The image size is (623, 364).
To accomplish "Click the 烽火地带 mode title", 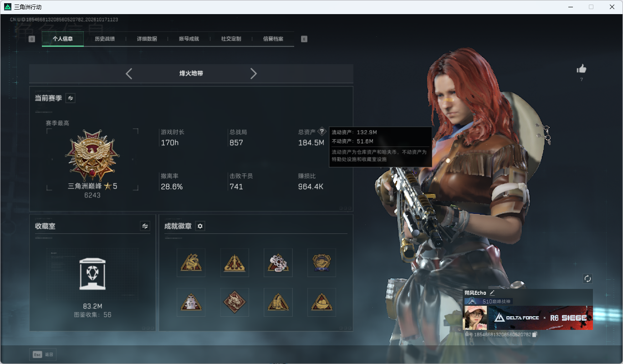I will (x=191, y=73).
